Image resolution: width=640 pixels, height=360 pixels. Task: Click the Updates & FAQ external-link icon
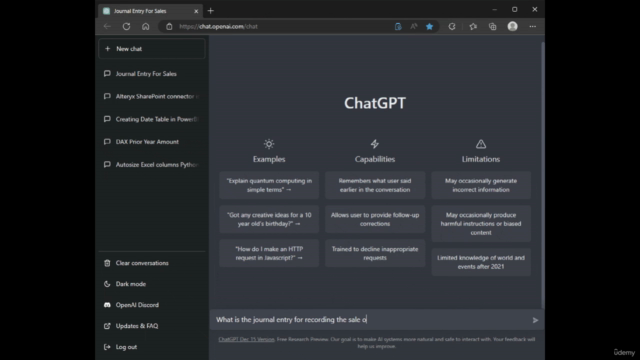click(x=107, y=326)
